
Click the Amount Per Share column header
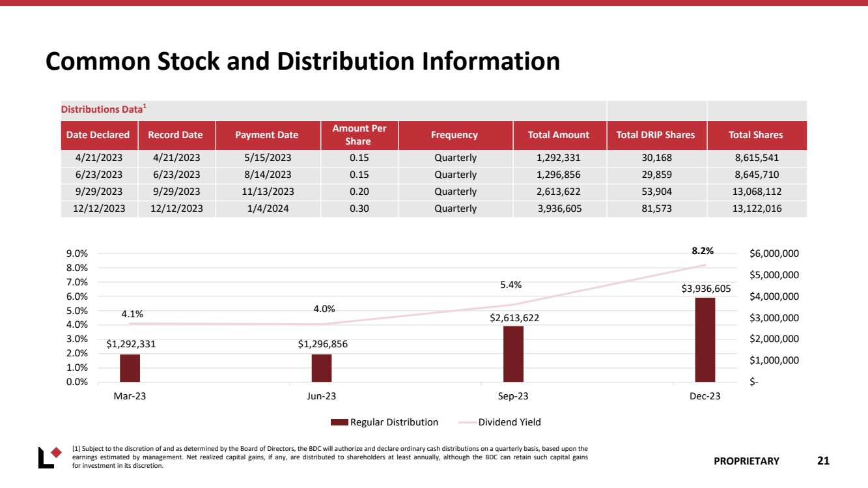(358, 135)
